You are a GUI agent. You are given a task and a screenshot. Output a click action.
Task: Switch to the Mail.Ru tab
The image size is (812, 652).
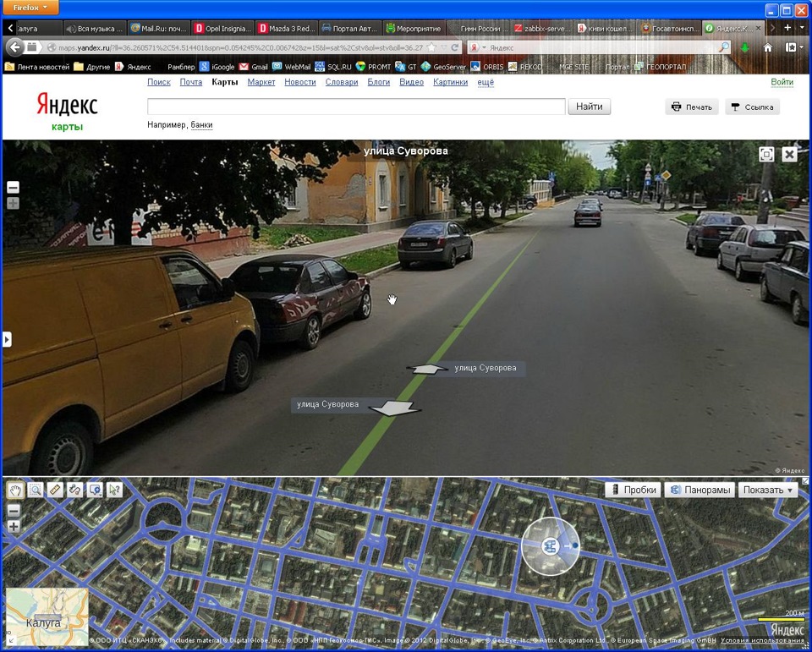[x=158, y=29]
